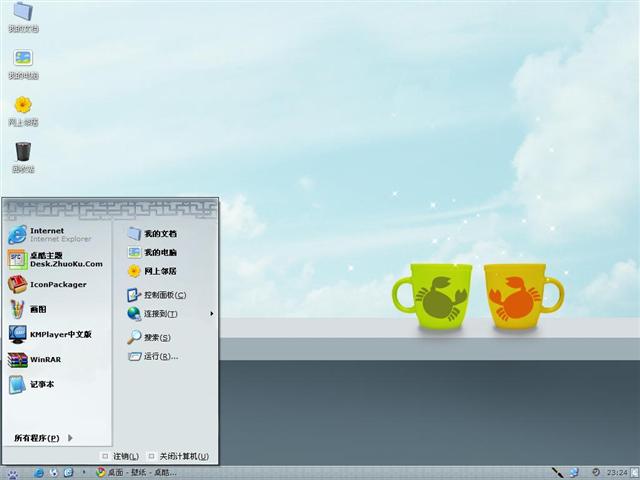Open 网上邻居 in the Start menu

[x=152, y=271]
